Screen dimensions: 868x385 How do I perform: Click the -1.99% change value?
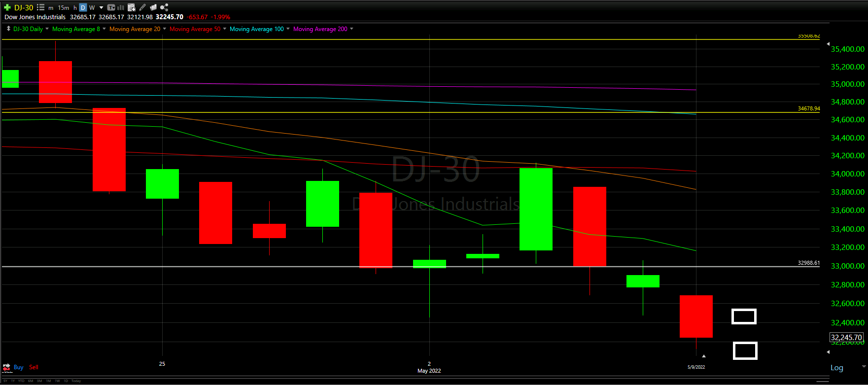click(x=220, y=17)
